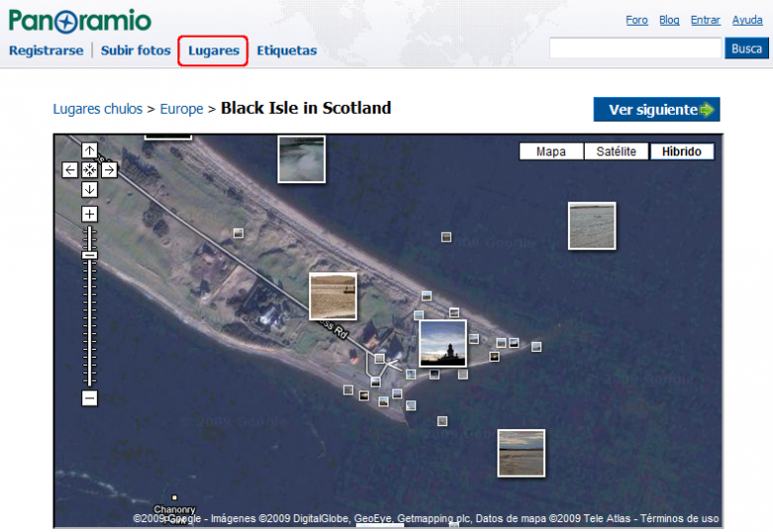Click the Busca button
Image resolution: width=773 pixels, height=532 pixels.
click(x=746, y=49)
